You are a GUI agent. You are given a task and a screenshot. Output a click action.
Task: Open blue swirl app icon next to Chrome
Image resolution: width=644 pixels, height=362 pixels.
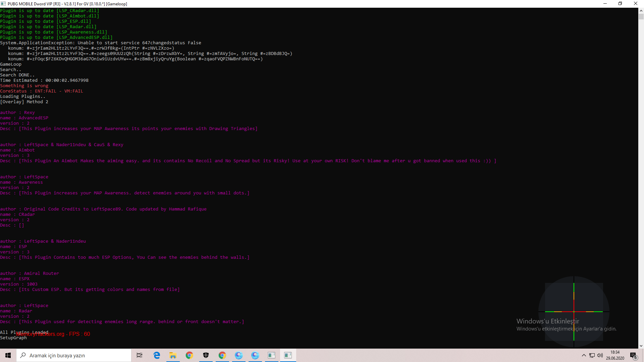pos(239,355)
